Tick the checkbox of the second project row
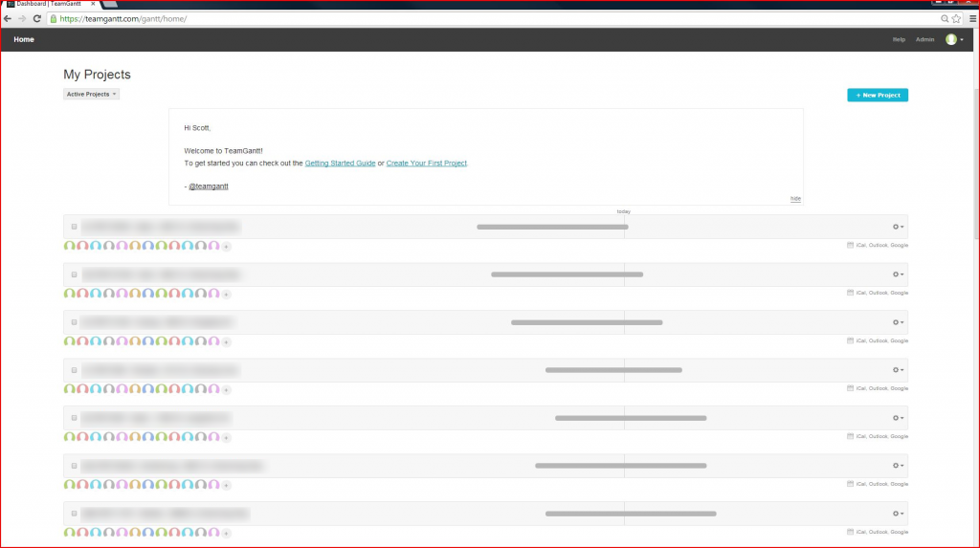Image resolution: width=980 pixels, height=548 pixels. coord(74,274)
